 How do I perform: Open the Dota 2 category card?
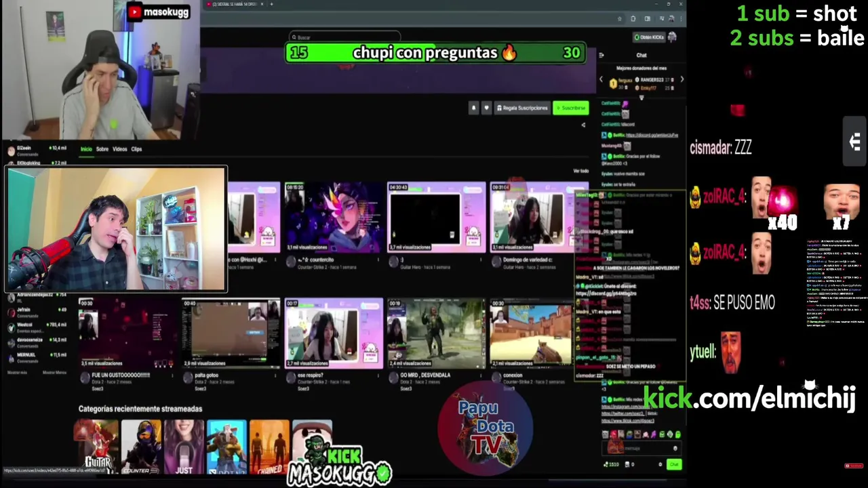tap(226, 447)
